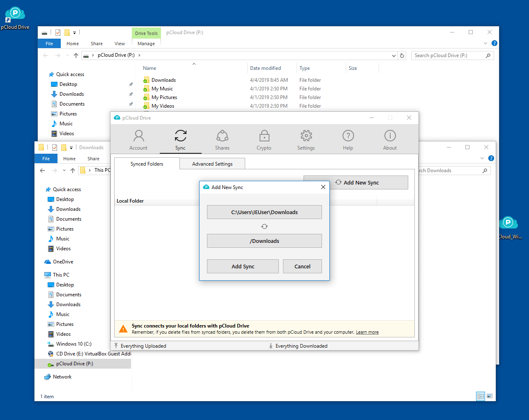Click the Search pCloud Drive field
This screenshot has width=529, height=420.
[x=448, y=55]
